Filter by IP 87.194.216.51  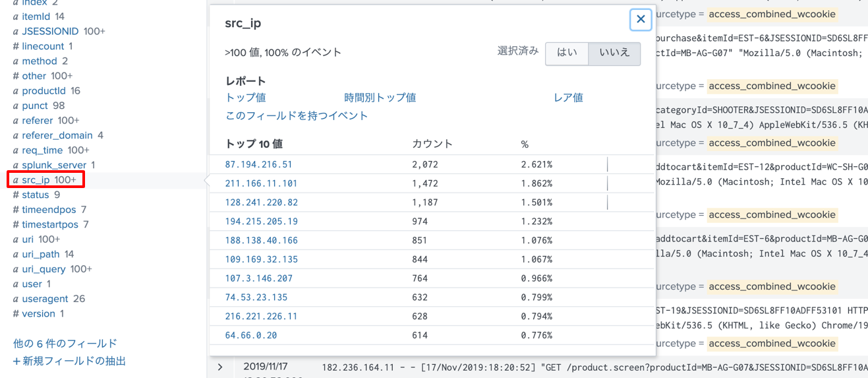coord(258,164)
